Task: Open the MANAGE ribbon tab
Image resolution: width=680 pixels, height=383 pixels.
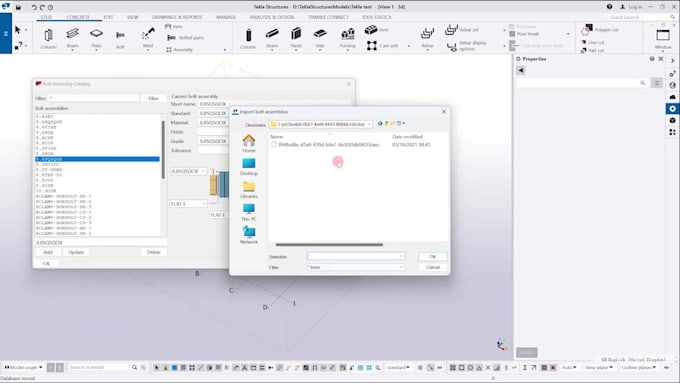Action: [226, 17]
